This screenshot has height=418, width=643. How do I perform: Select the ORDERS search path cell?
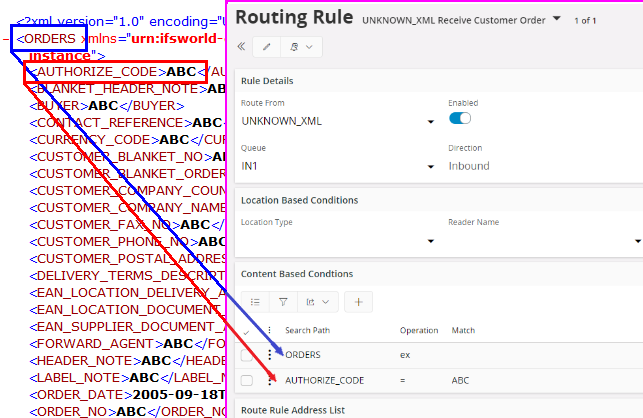(x=303, y=355)
